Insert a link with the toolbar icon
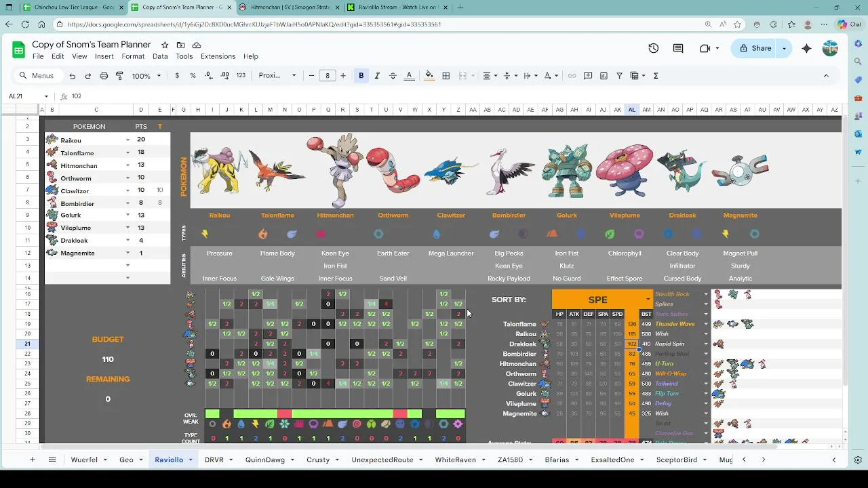The height and width of the screenshot is (488, 868). (572, 76)
